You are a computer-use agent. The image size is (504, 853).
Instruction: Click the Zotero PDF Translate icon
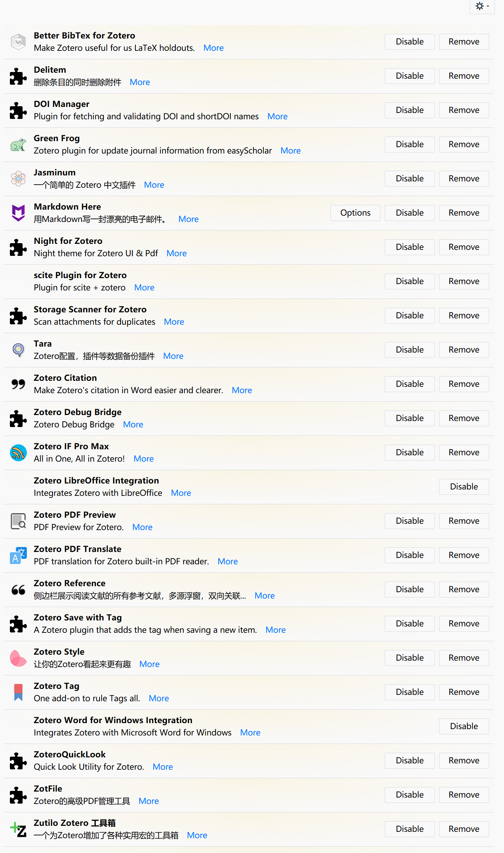18,555
